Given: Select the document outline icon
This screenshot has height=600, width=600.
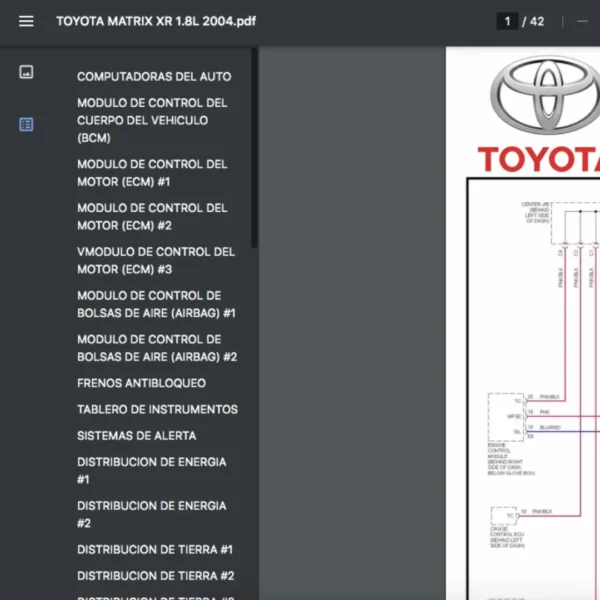Looking at the screenshot, I should click(x=26, y=124).
